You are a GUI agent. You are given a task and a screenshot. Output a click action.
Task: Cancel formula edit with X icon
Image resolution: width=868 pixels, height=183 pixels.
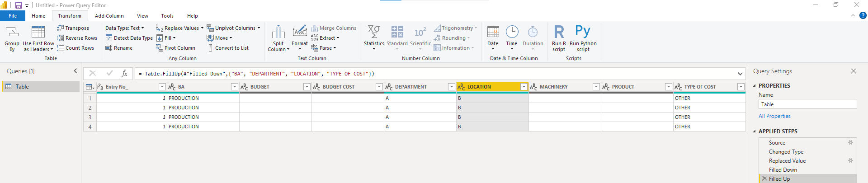(93, 73)
